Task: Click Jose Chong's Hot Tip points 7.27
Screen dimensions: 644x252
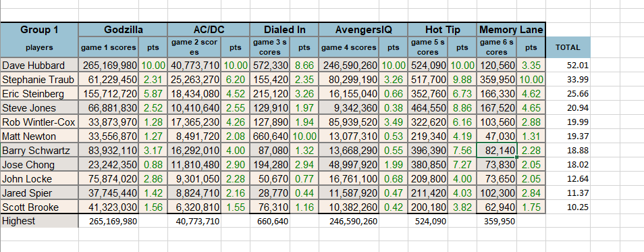Action: [x=462, y=164]
